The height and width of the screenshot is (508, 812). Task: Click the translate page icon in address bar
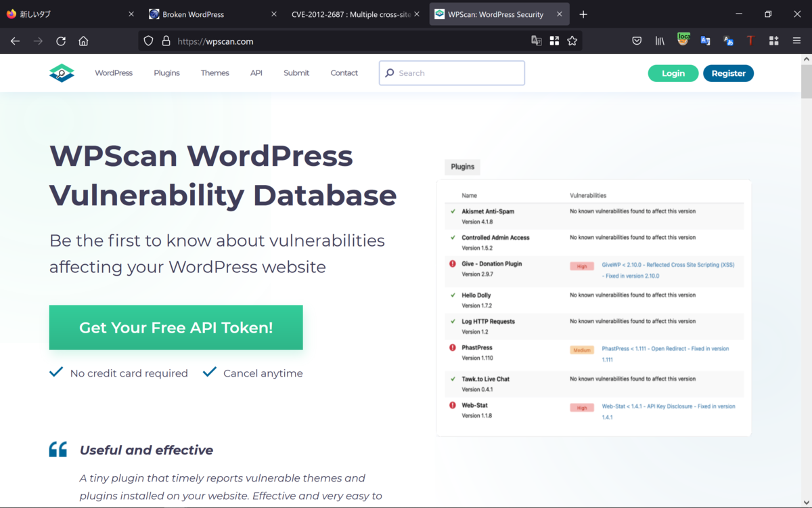click(x=537, y=41)
